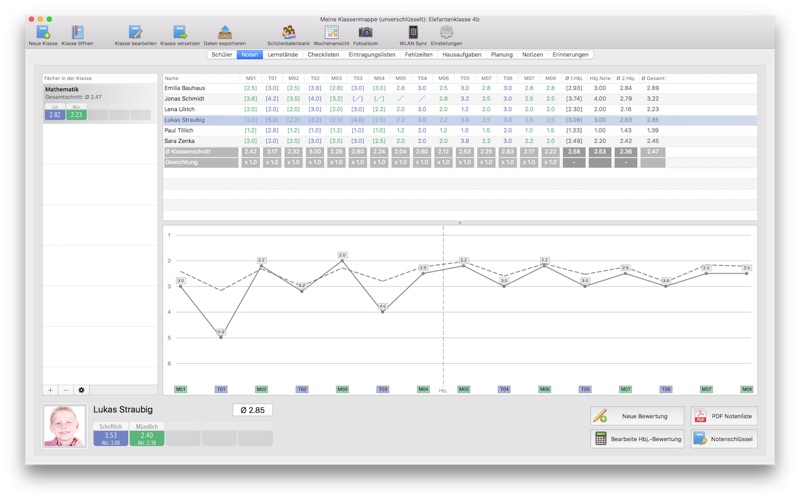
Task: Click the Neue Bewertung button
Action: 637,416
